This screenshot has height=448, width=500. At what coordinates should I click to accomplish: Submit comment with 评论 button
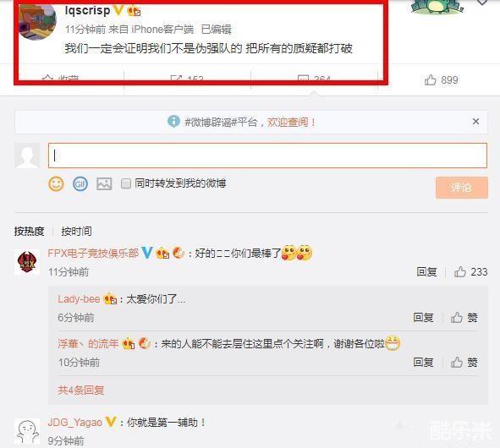coord(461,188)
